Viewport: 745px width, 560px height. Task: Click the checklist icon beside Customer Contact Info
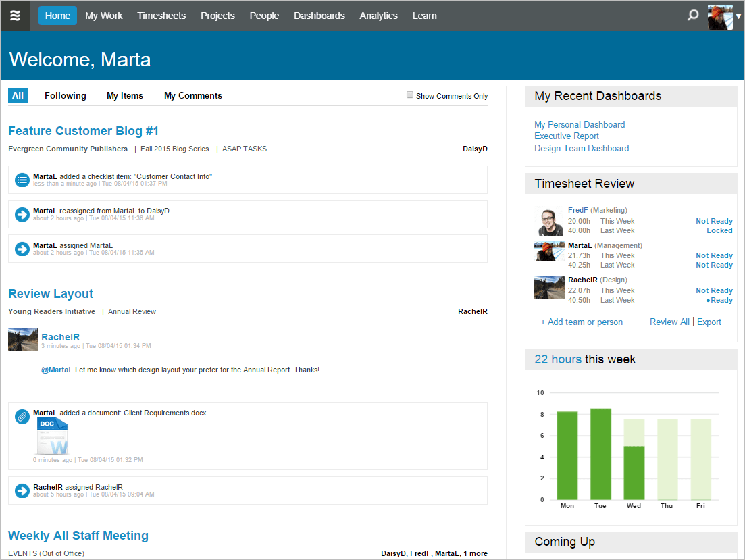pos(22,180)
